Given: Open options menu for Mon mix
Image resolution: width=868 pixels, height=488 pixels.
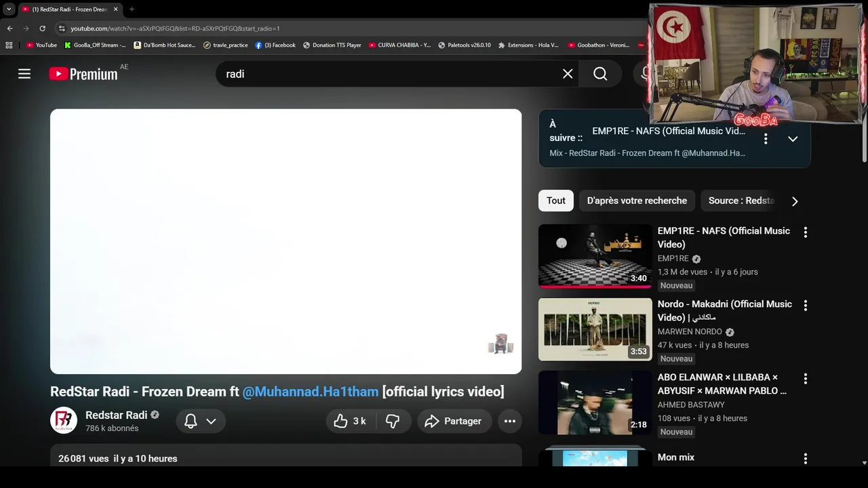Looking at the screenshot, I should (x=805, y=459).
